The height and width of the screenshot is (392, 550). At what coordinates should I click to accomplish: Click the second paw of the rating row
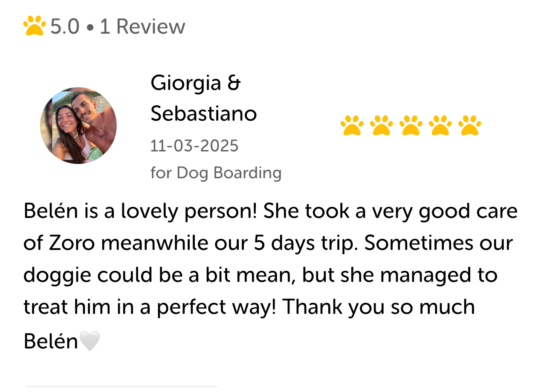[x=382, y=125]
